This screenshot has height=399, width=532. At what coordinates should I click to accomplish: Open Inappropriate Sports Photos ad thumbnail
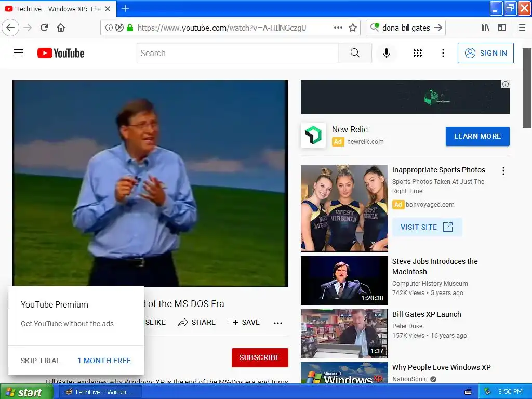344,208
